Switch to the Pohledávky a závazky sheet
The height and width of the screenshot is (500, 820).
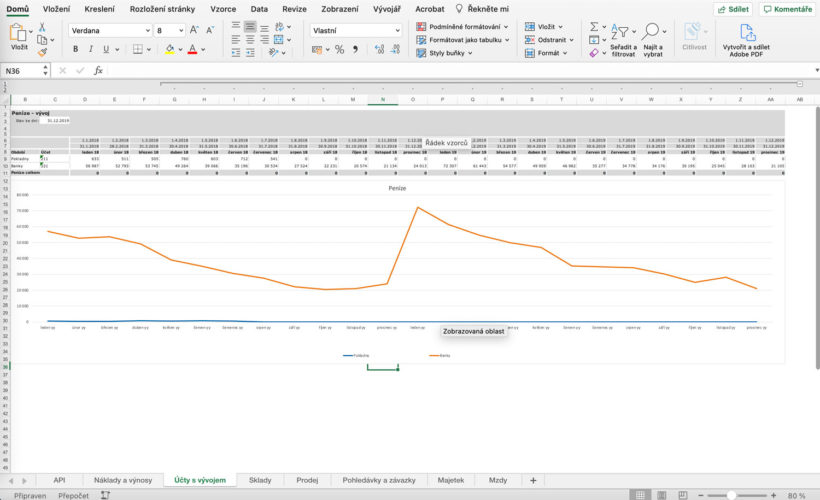pos(379,480)
